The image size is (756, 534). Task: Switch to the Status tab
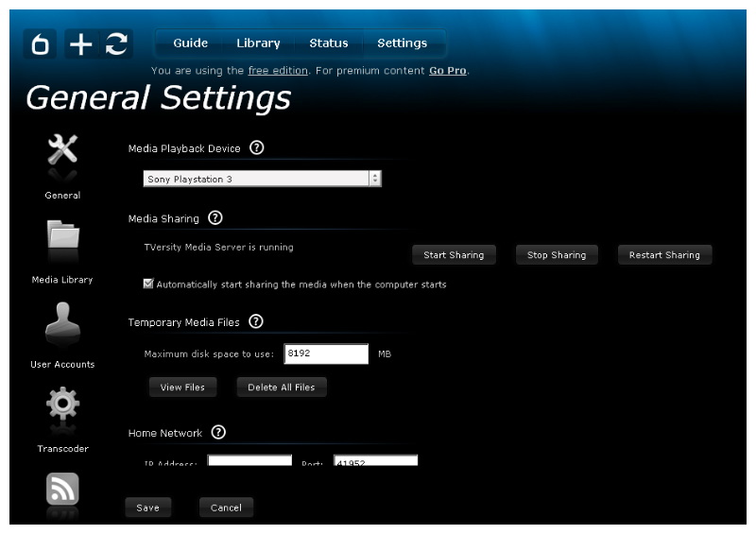click(x=328, y=43)
